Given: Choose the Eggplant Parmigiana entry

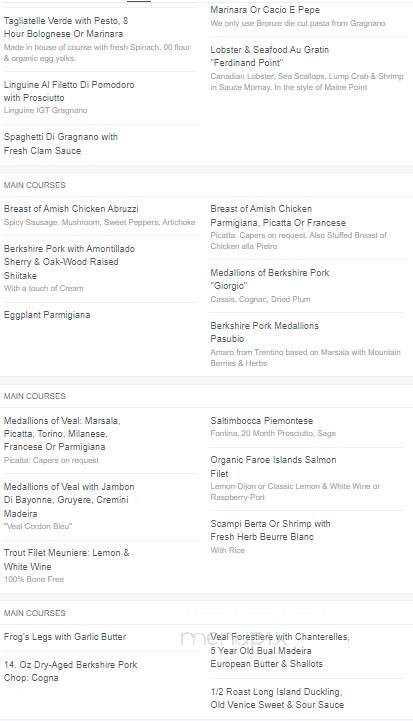Looking at the screenshot, I should [x=47, y=315].
